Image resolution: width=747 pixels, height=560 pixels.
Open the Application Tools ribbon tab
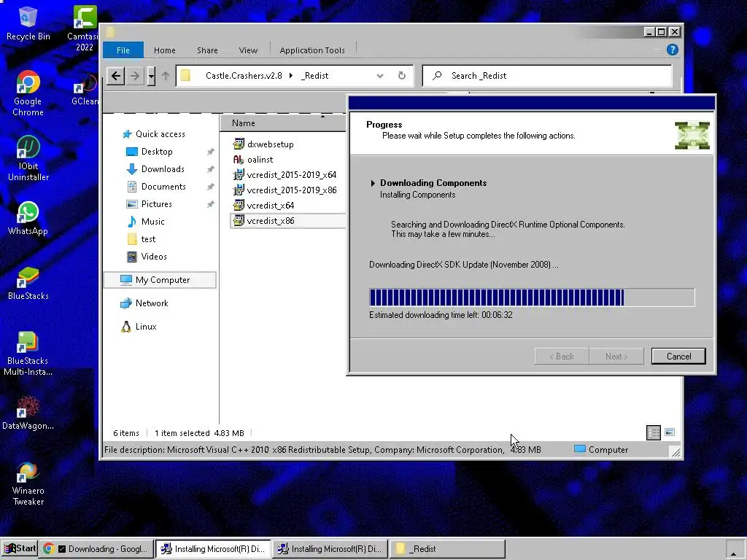(312, 50)
